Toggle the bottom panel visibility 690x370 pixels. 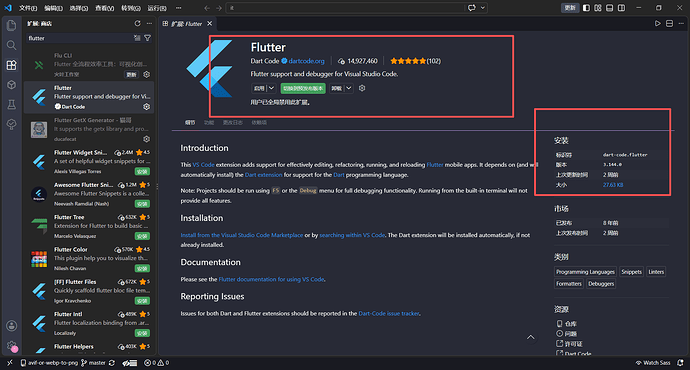(x=609, y=8)
